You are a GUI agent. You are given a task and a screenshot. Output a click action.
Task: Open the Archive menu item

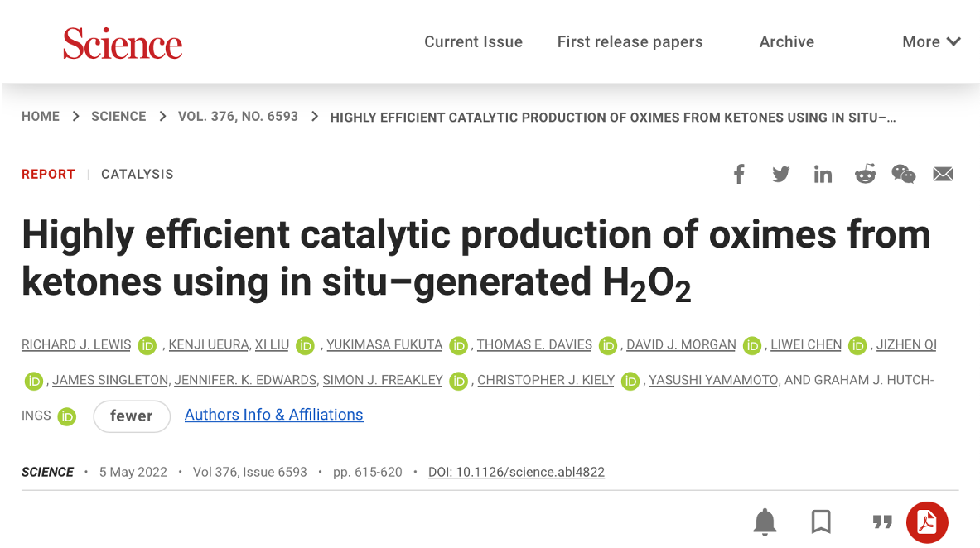(x=786, y=41)
